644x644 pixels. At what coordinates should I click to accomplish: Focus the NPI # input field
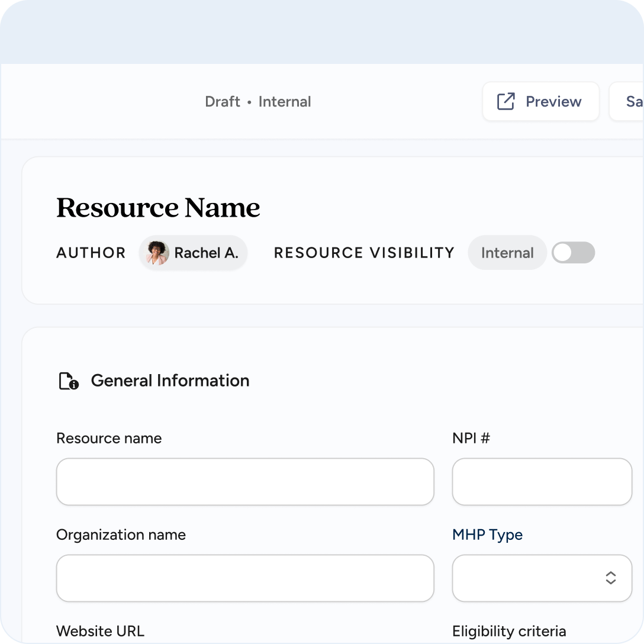click(542, 482)
